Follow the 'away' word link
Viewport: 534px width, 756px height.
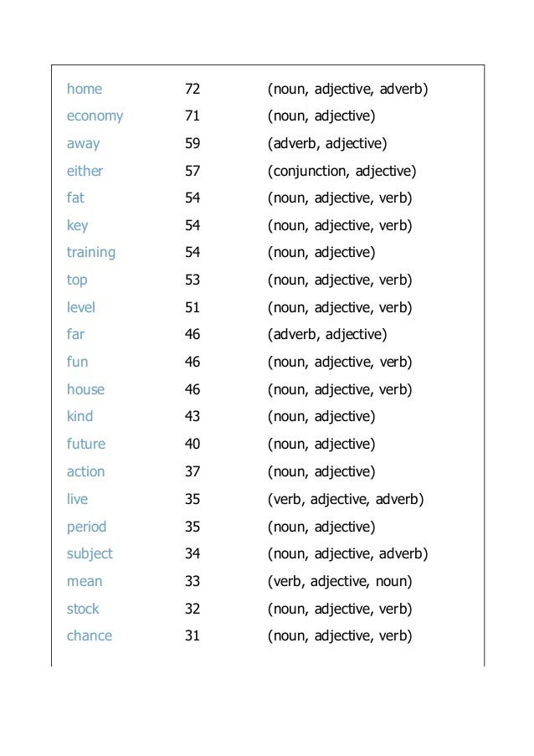(x=84, y=144)
